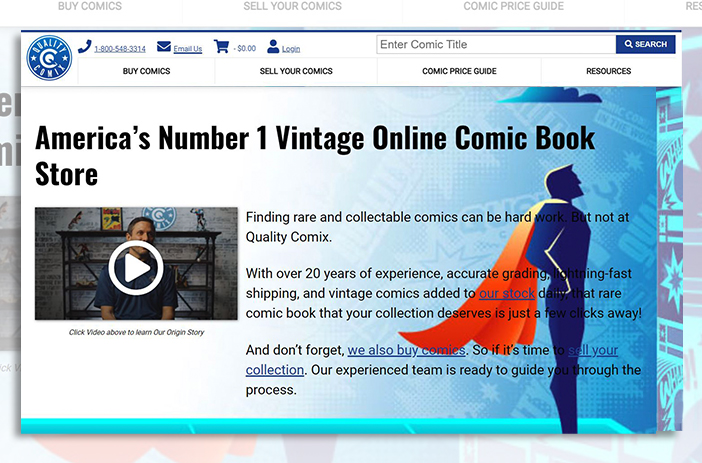The width and height of the screenshot is (702, 463).
Task: Click the headline America's Number 1 Vintage Online Comic Book Store
Action: [315, 155]
